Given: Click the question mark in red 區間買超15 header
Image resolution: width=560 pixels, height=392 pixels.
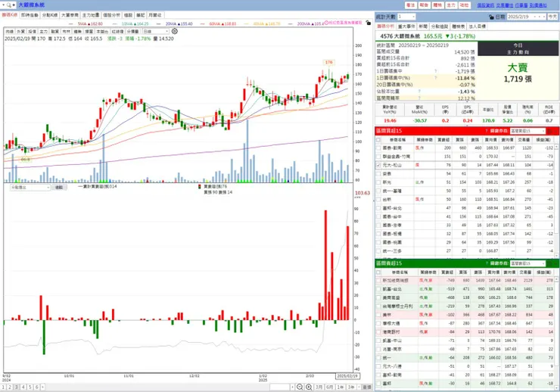Looking at the screenshot, I should point(487,131).
